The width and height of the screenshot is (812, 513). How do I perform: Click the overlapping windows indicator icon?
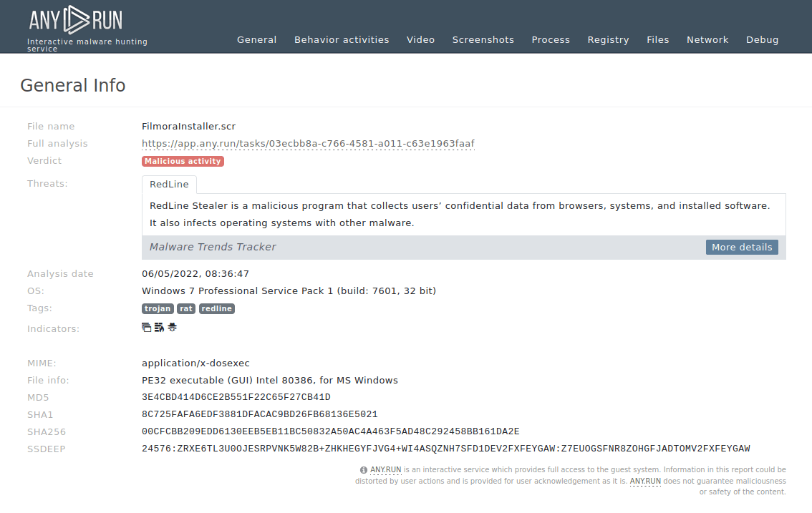click(x=147, y=327)
